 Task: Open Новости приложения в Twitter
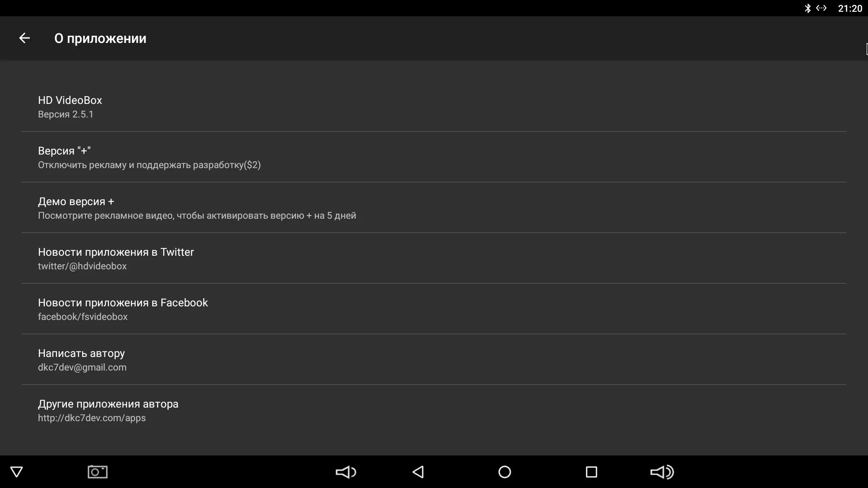point(434,258)
